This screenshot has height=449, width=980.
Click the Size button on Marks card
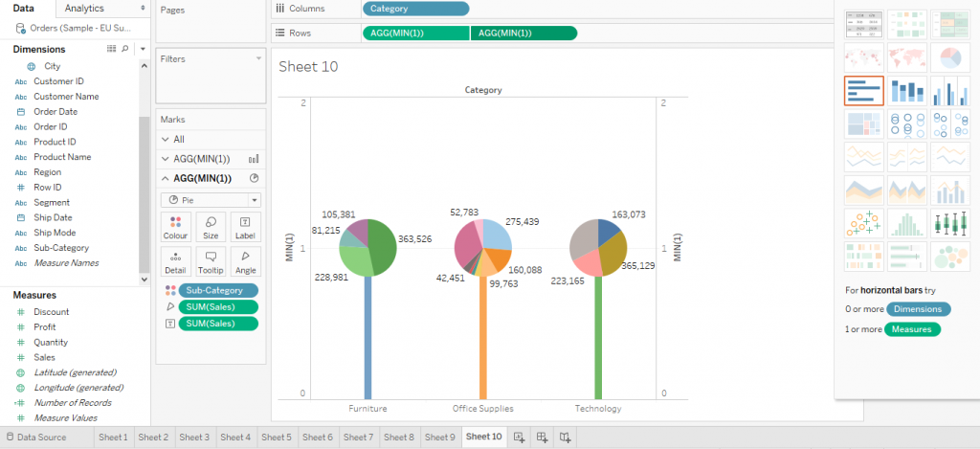[x=211, y=228]
